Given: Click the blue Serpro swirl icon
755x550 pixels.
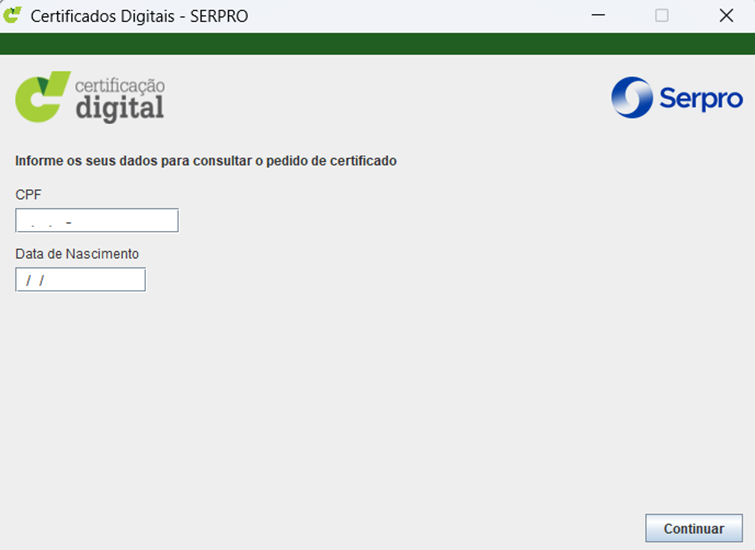Looking at the screenshot, I should [631, 97].
